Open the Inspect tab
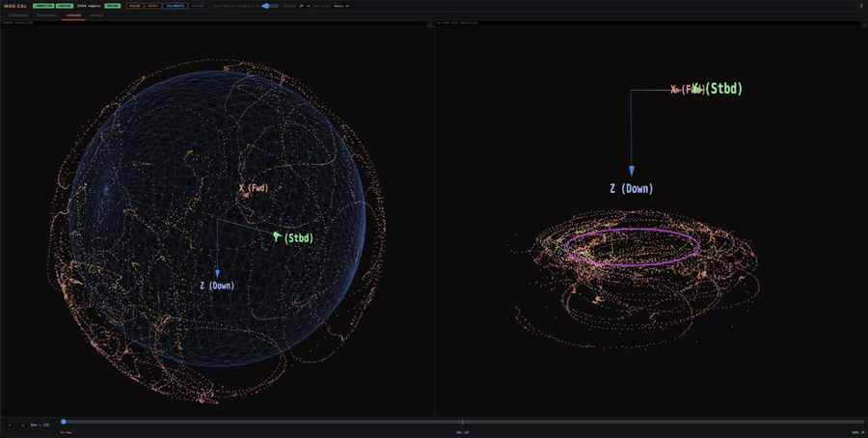Image resolution: width=868 pixels, height=438 pixels. [x=96, y=14]
